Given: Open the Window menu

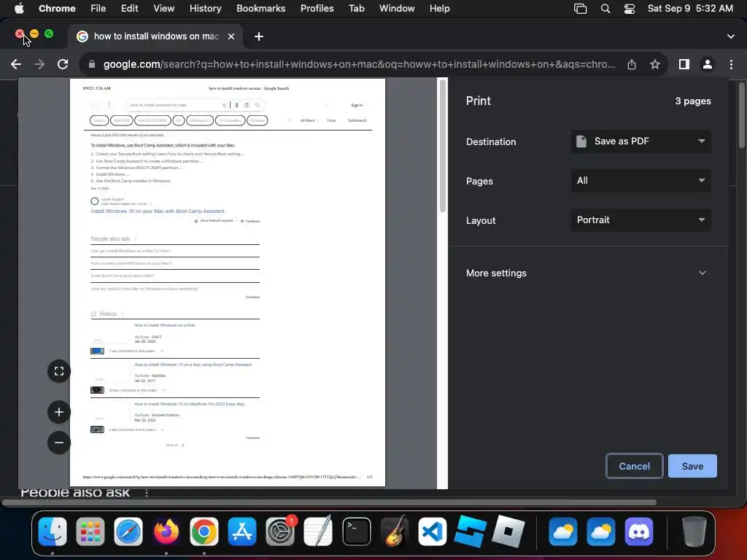Looking at the screenshot, I should click(397, 9).
